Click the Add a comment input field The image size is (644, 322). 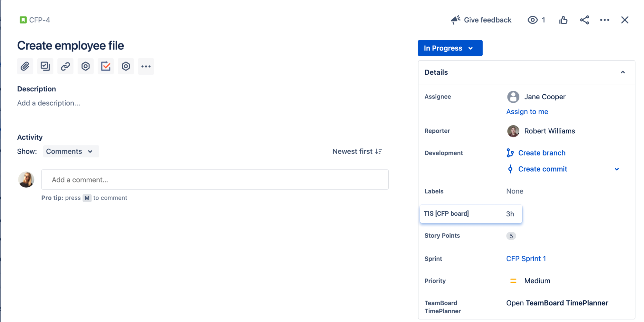[215, 179]
